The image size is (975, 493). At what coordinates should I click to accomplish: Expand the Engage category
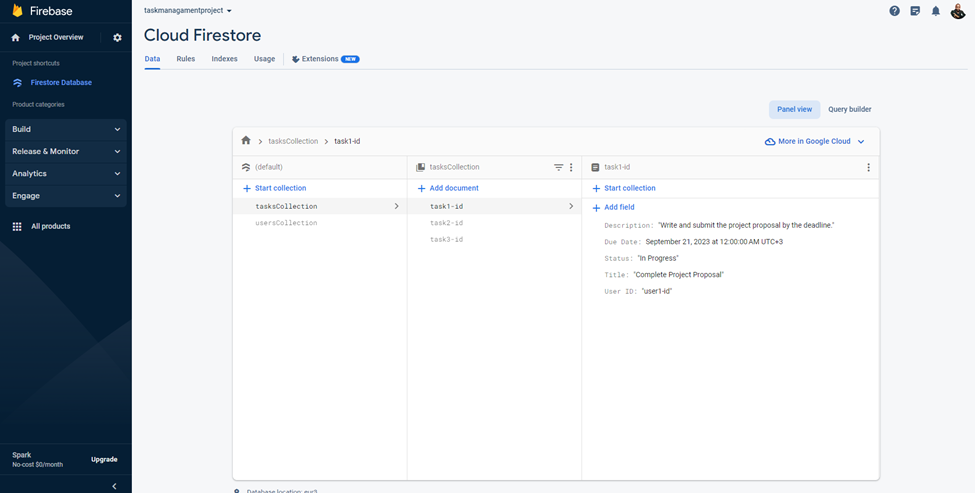click(66, 196)
